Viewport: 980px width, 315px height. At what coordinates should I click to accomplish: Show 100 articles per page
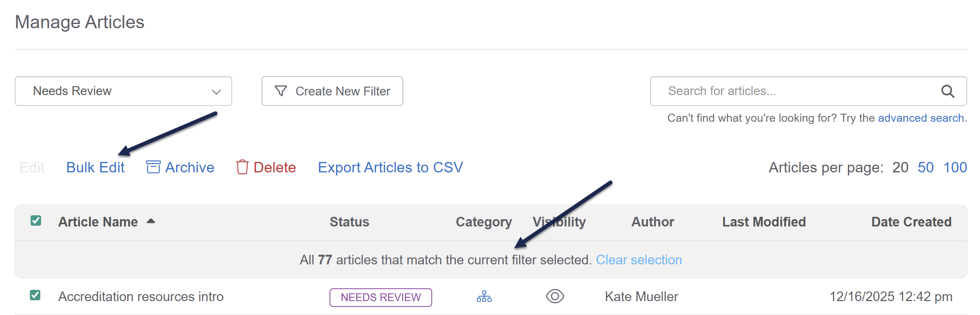click(955, 167)
